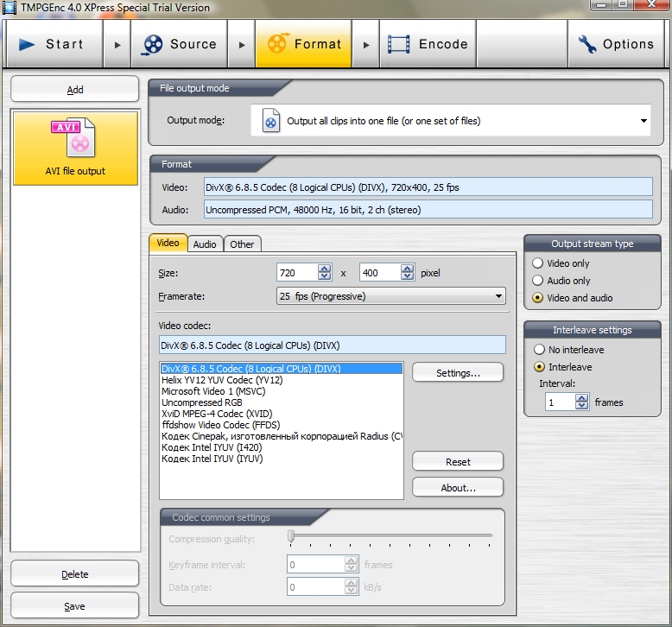Go to the Encode stage
672x627 pixels.
(x=428, y=44)
